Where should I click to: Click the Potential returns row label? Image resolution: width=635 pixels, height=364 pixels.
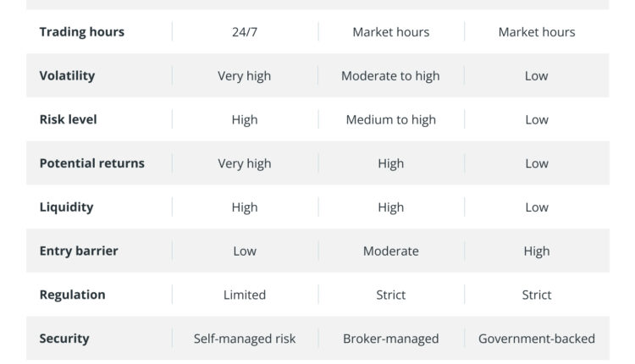(91, 163)
